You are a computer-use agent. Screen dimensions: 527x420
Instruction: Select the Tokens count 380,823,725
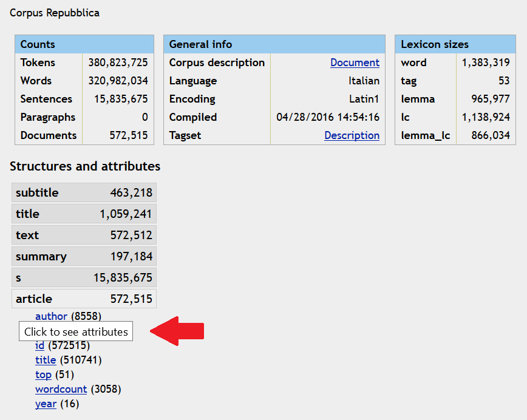pyautogui.click(x=118, y=63)
